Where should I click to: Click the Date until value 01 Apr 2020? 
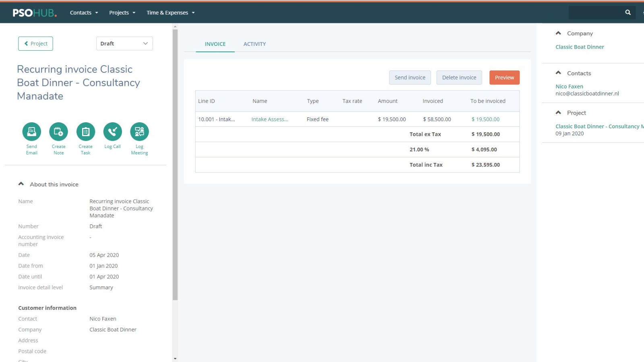pyautogui.click(x=104, y=277)
